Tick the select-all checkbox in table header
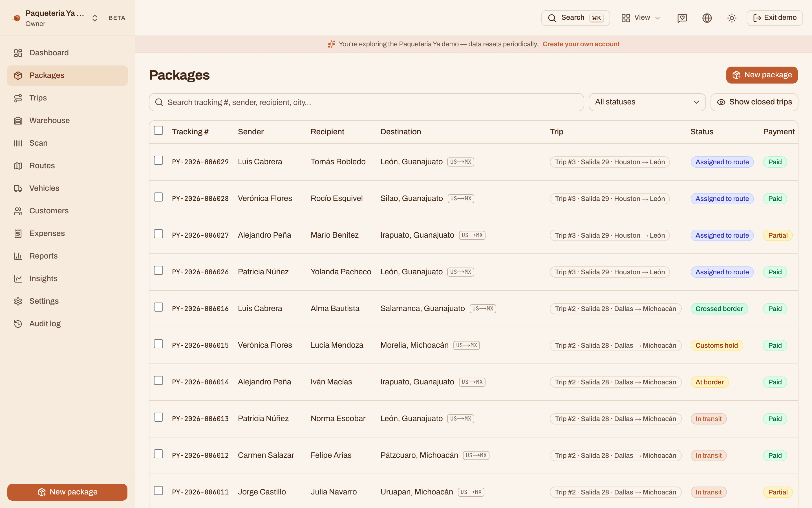 (158, 130)
